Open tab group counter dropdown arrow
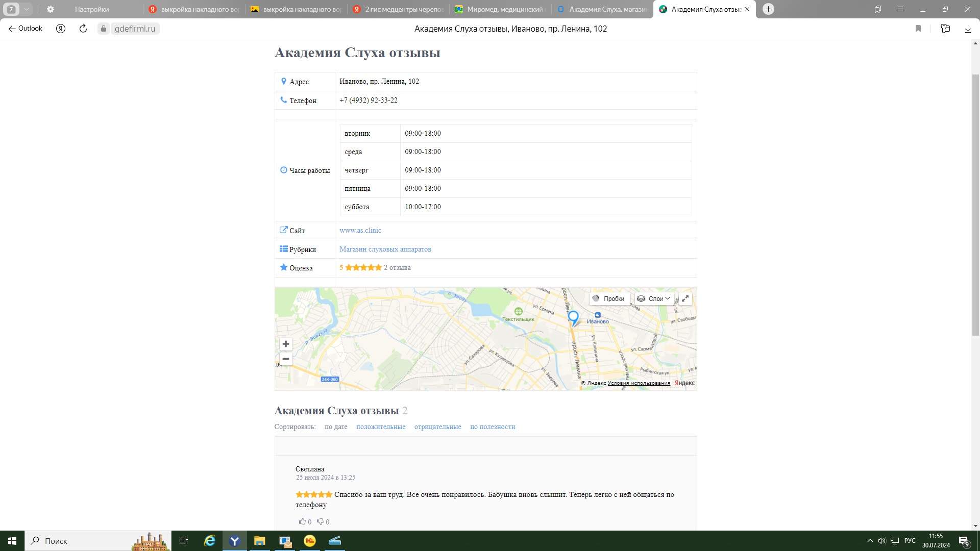 point(27,9)
